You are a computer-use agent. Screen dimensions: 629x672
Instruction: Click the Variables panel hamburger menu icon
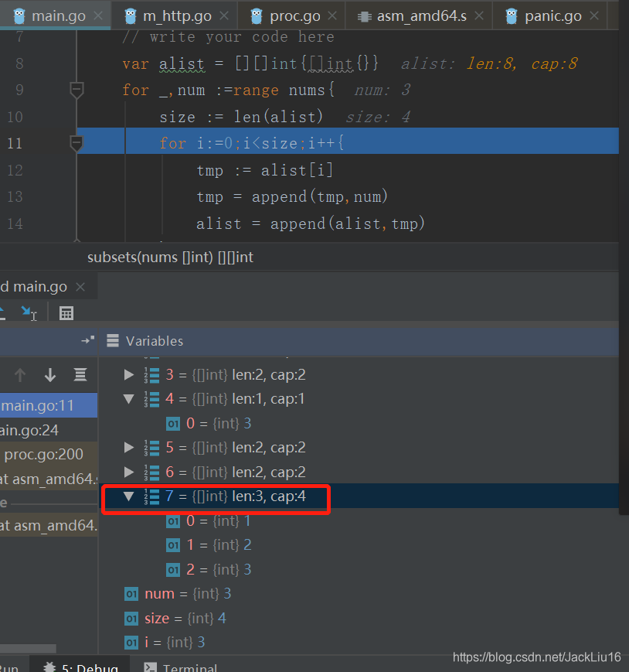112,340
